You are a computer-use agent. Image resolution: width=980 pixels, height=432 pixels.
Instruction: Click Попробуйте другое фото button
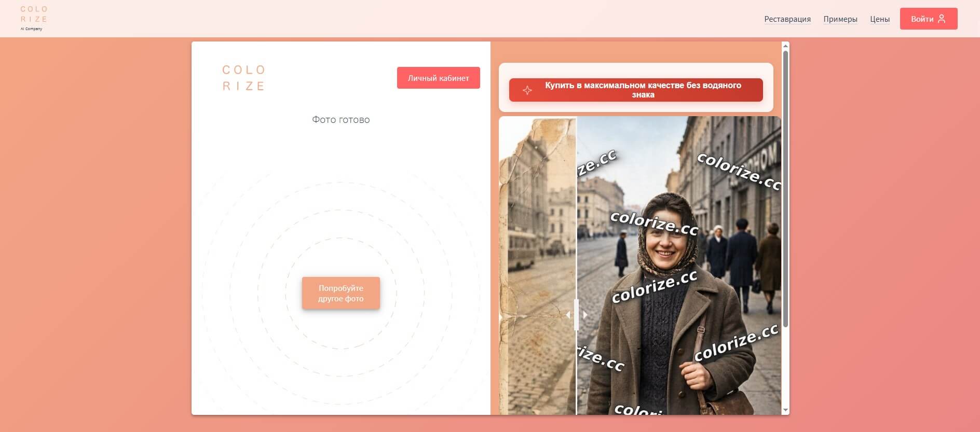pos(341,294)
